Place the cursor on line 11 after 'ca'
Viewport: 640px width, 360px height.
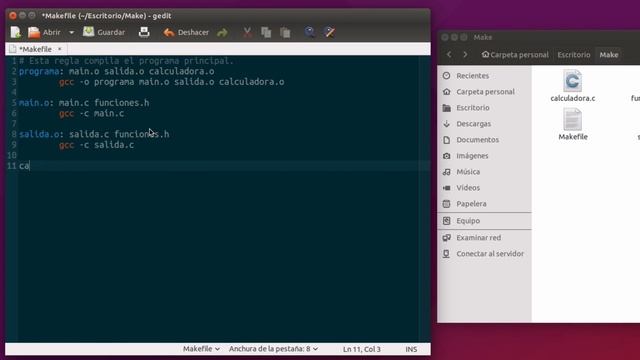29,166
